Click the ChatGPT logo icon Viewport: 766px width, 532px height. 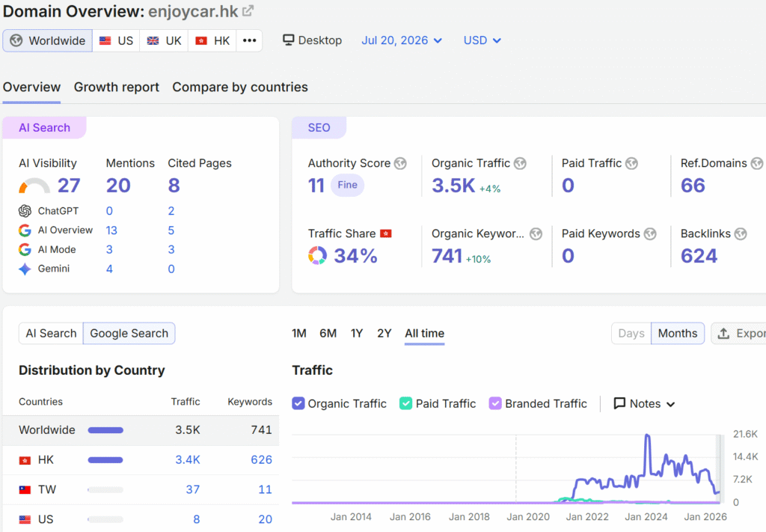pos(25,211)
